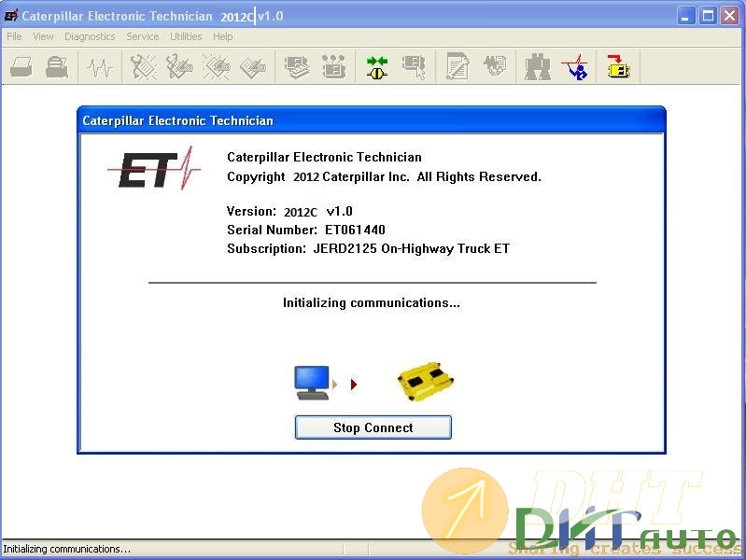Open Active Event Codes toolbar icon
The width and height of the screenshot is (746, 560).
coord(217,67)
